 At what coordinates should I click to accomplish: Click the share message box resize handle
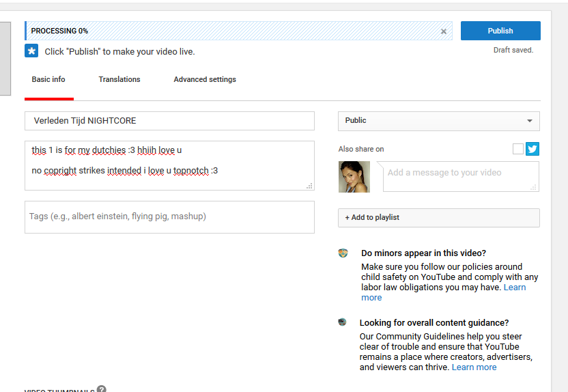534,186
